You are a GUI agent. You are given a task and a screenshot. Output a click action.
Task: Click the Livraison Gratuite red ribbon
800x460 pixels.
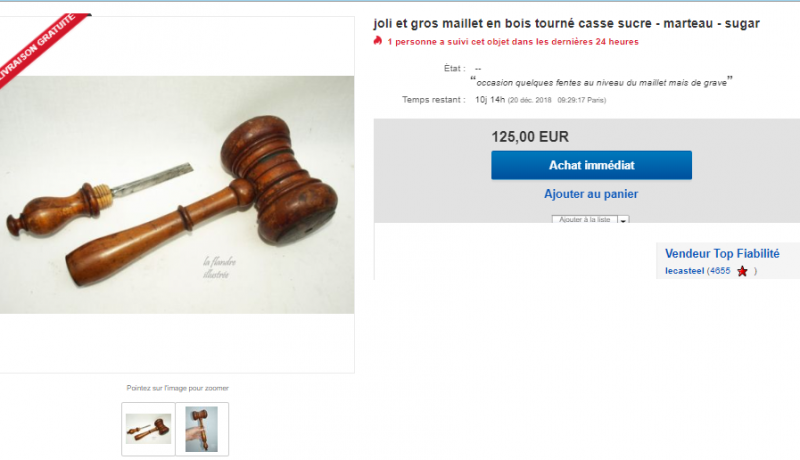(x=38, y=48)
